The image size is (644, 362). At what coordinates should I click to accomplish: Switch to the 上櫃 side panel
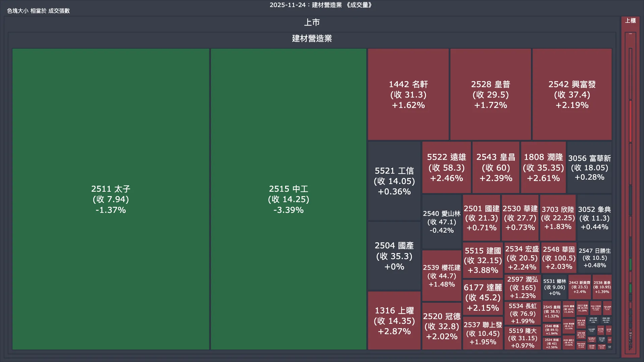[x=630, y=21]
